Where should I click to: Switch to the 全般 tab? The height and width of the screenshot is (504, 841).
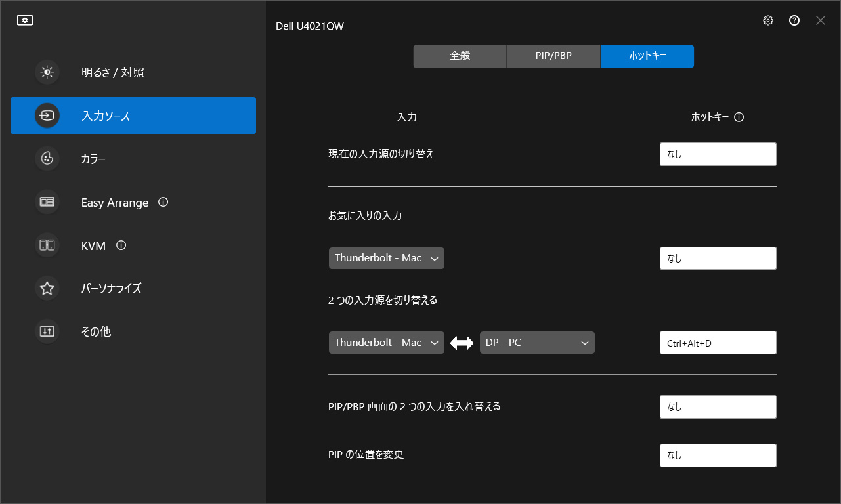pos(460,56)
